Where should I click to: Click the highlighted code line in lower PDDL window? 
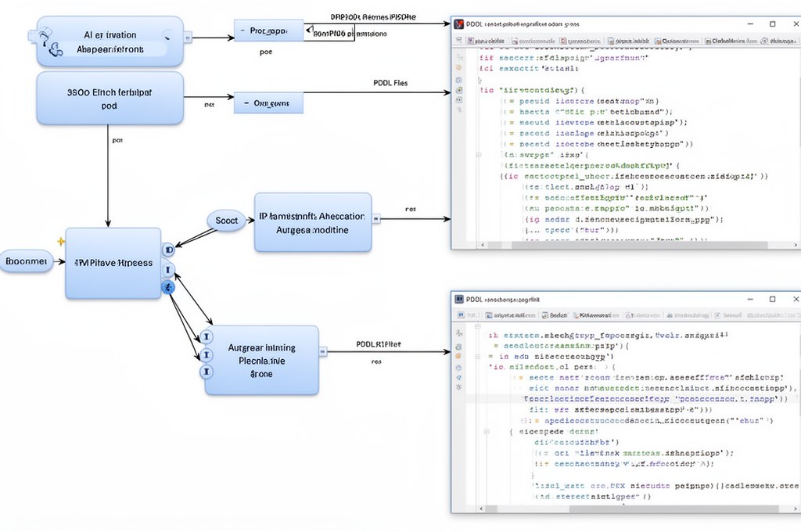632,399
